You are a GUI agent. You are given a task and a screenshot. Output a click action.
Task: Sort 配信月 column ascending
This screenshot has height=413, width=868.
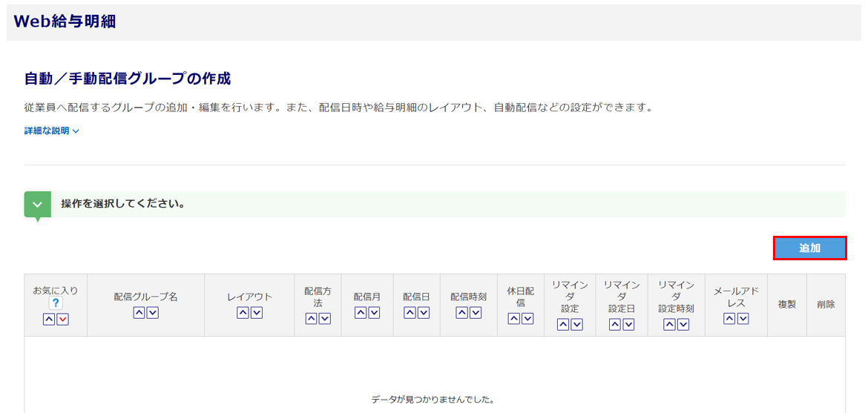click(361, 314)
